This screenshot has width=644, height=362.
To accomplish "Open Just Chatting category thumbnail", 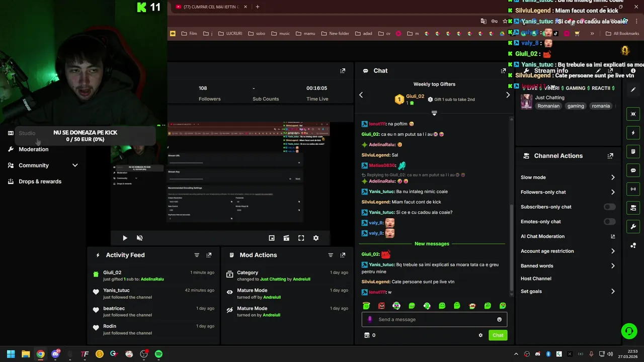I will point(526,102).
